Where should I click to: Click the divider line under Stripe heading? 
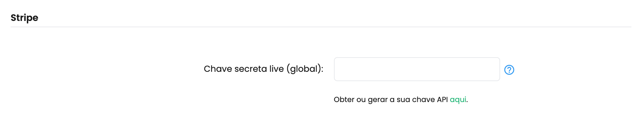point(321,27)
